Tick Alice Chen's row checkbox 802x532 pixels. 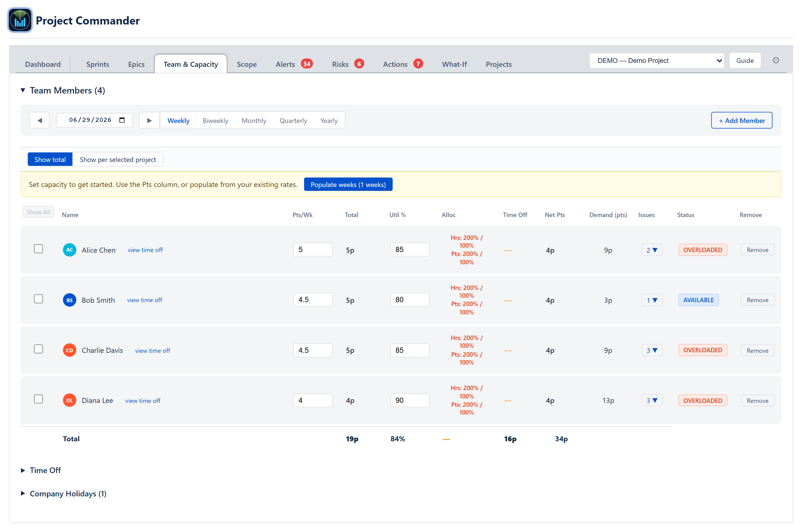tap(38, 249)
